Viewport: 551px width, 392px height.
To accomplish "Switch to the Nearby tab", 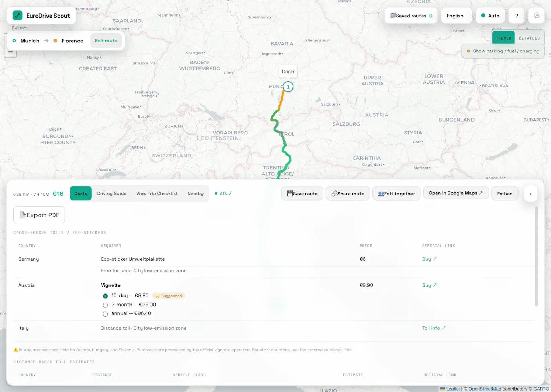I will 196,193.
